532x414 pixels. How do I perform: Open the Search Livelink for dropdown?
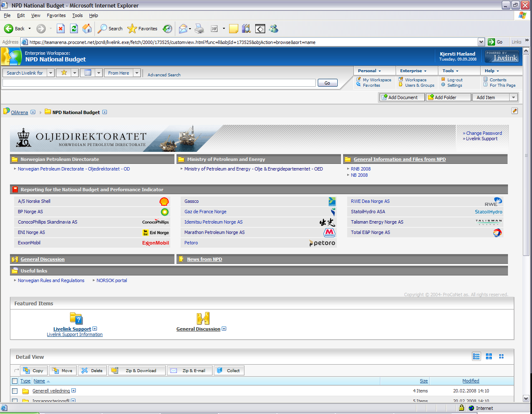tap(51, 73)
